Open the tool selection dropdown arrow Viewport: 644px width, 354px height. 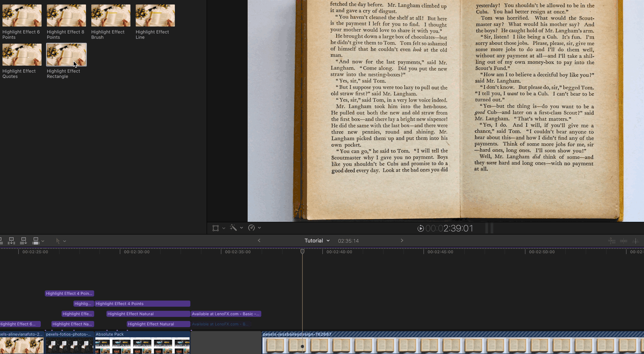click(65, 241)
